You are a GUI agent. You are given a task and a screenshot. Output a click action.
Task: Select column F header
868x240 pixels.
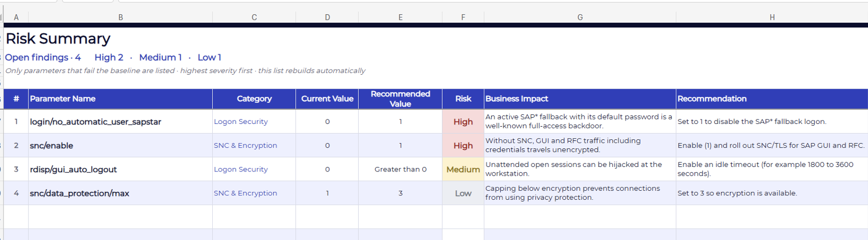[463, 18]
